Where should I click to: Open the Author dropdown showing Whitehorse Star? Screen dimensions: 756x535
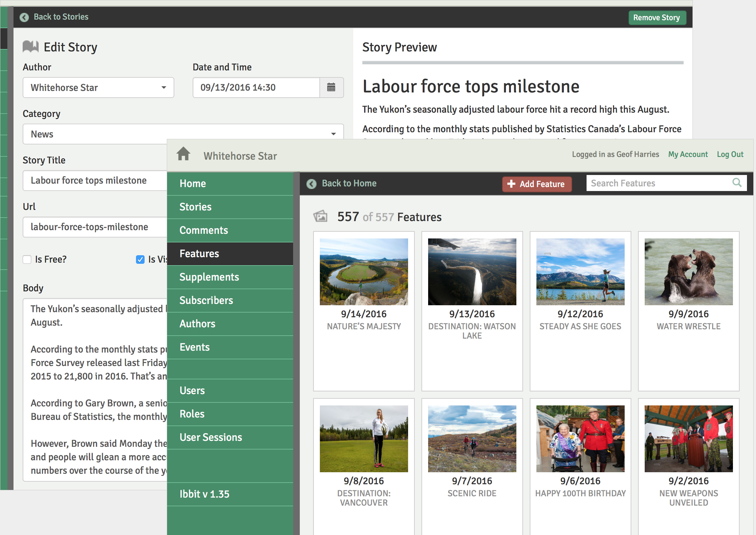[98, 87]
